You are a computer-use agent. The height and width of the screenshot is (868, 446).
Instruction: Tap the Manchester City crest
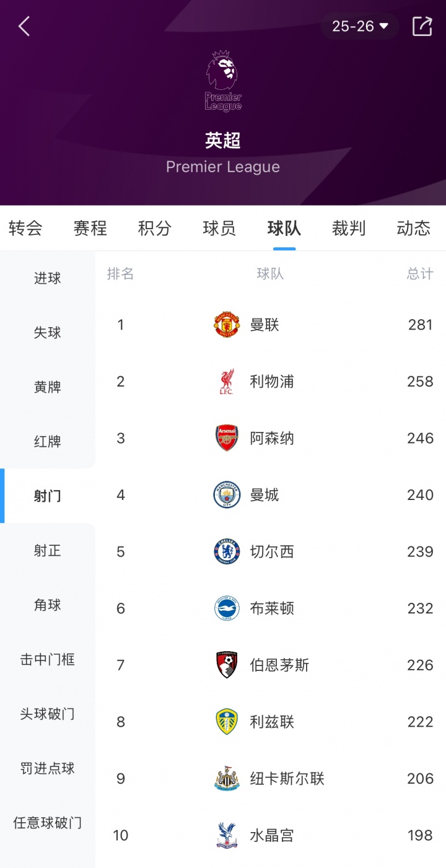(227, 495)
